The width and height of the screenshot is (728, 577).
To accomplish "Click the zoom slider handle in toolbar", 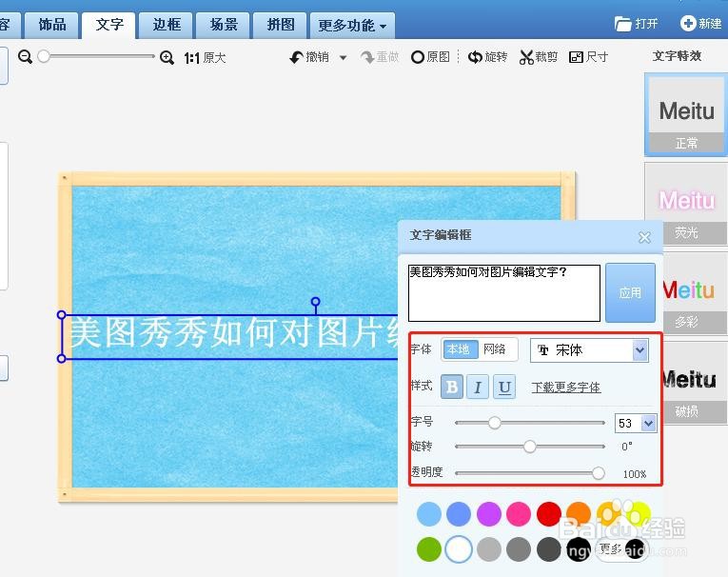I will tap(44, 57).
